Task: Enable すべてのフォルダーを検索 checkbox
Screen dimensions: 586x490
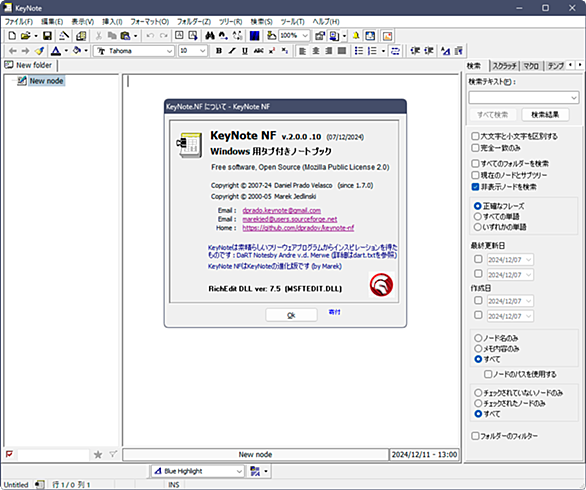Action: 475,163
